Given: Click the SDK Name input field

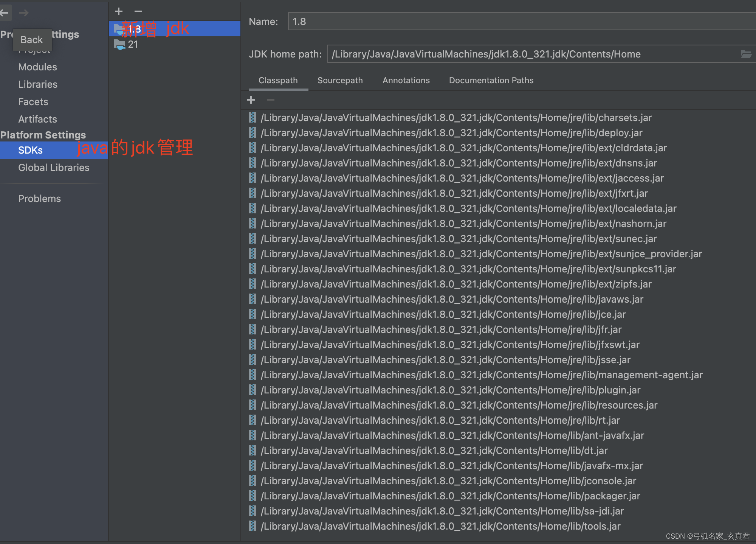Looking at the screenshot, I should (522, 22).
